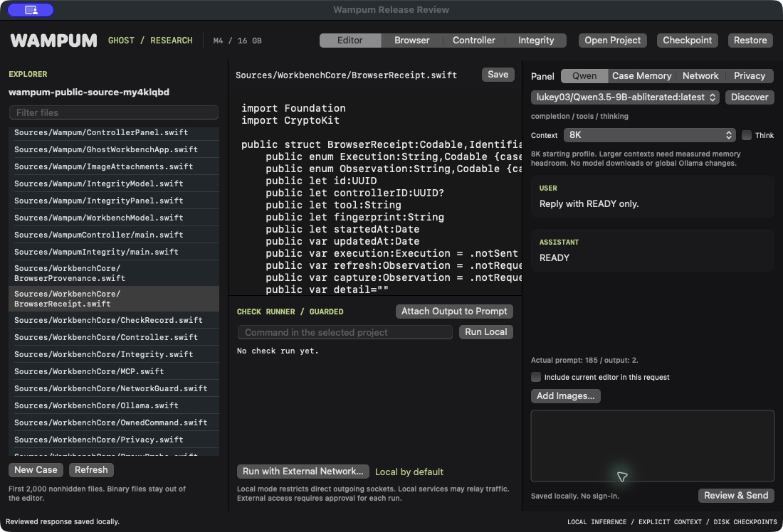This screenshot has width=783, height=532.
Task: Click the Refresh button
Action: tap(91, 470)
